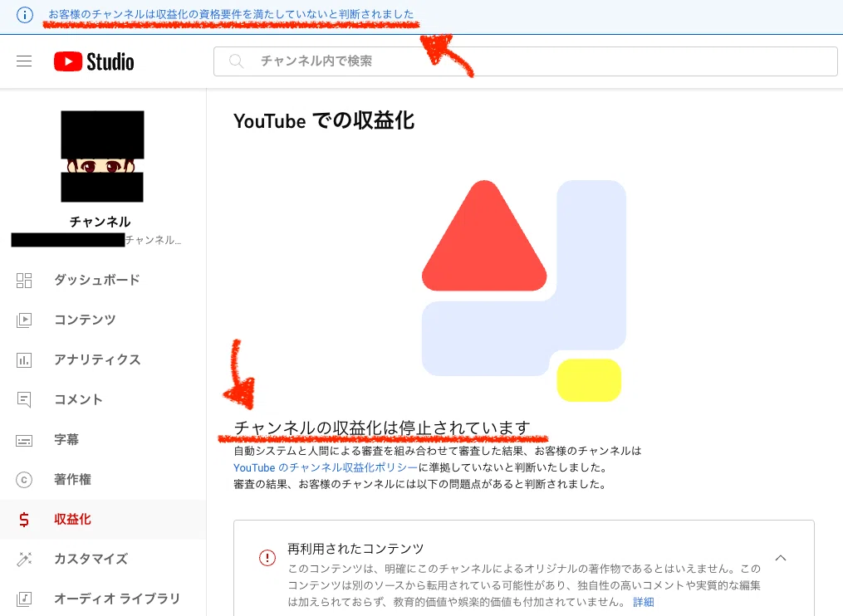Screen dimensions: 843x616
Task: Open YouTube のチャンネル収益化ポリシー link
Action: pyautogui.click(x=326, y=467)
